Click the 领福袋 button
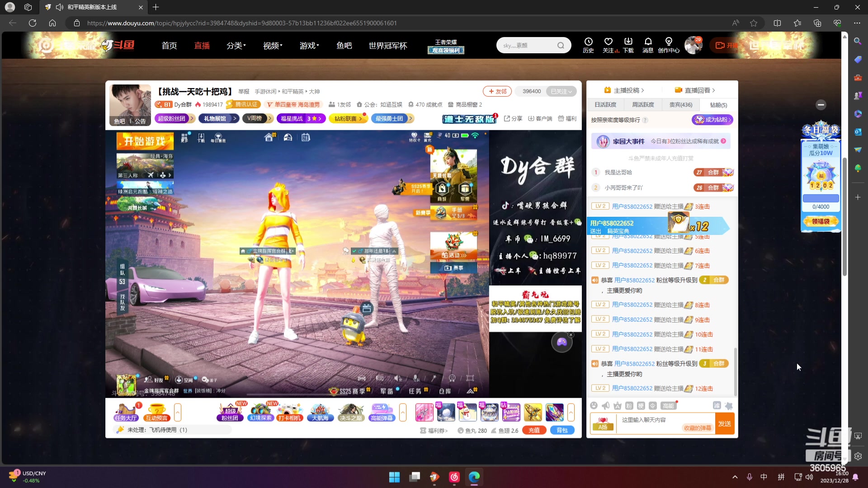The width and height of the screenshot is (868, 488). click(x=821, y=221)
